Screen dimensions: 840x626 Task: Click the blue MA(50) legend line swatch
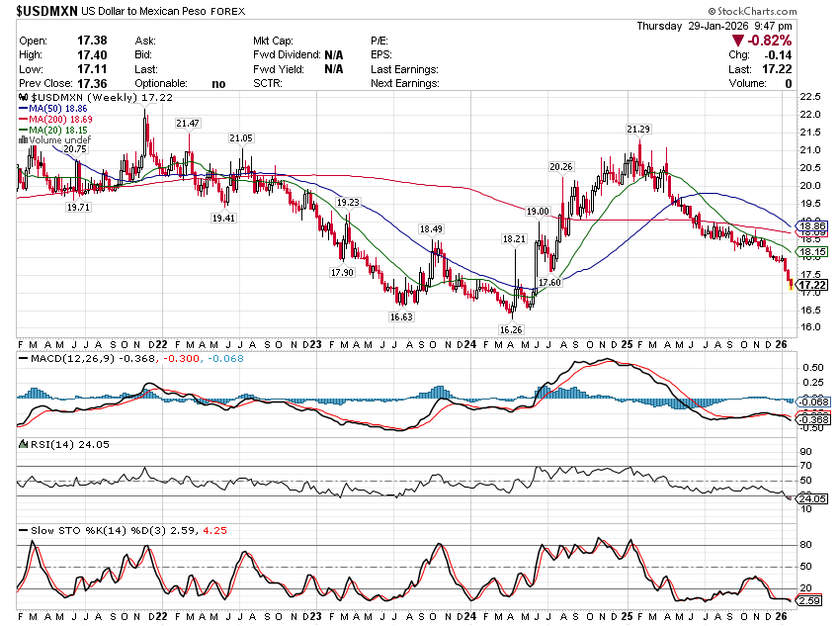tap(23, 109)
